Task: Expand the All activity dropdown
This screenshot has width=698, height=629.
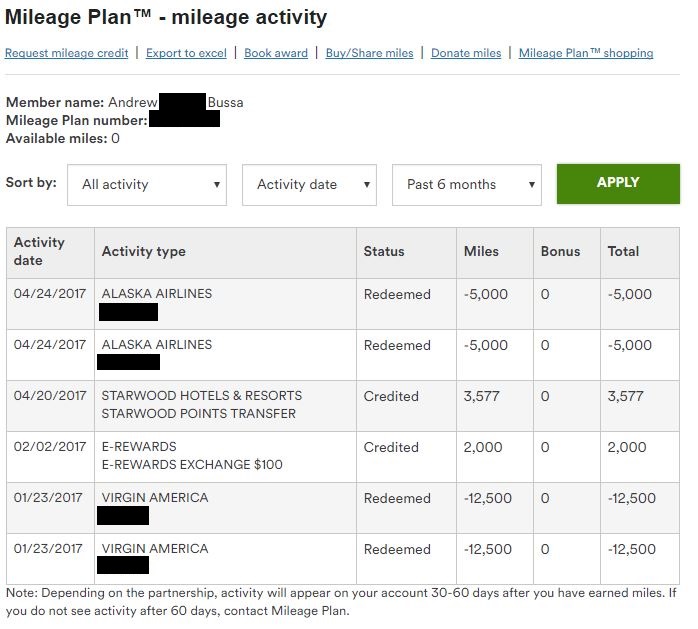Action: click(147, 185)
